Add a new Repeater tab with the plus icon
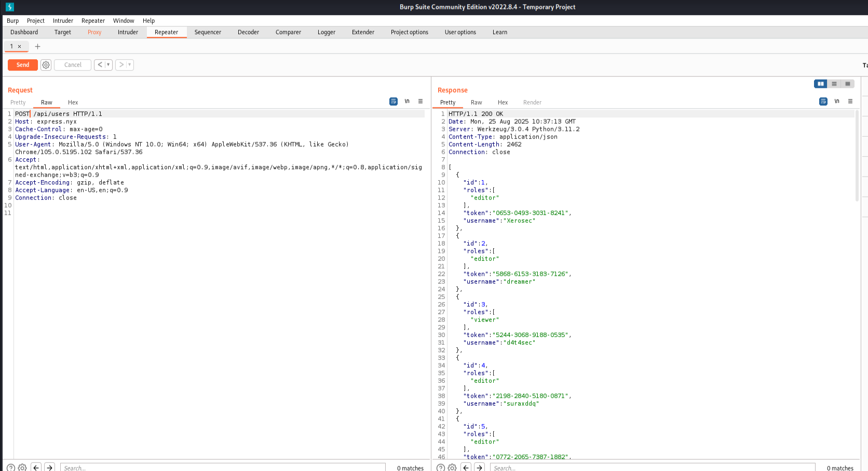 pos(37,46)
